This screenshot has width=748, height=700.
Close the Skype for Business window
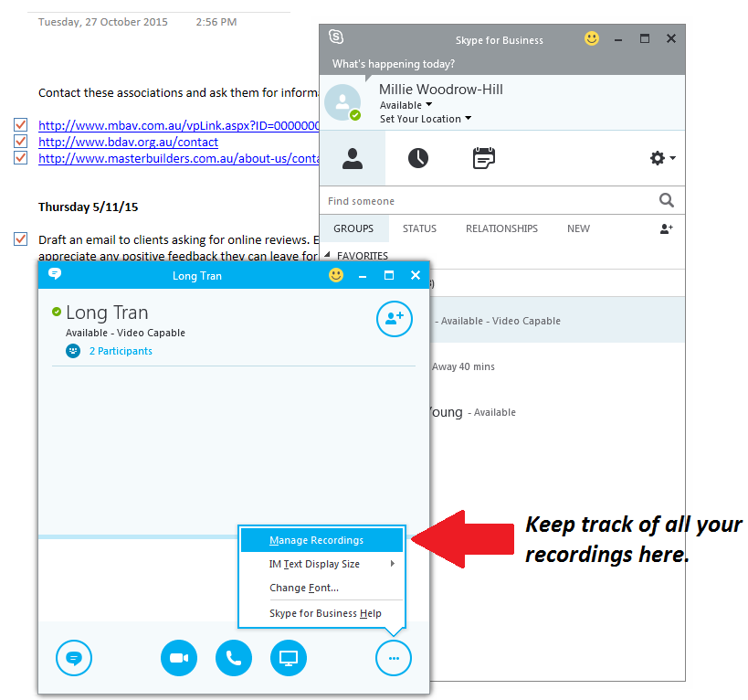click(x=671, y=38)
